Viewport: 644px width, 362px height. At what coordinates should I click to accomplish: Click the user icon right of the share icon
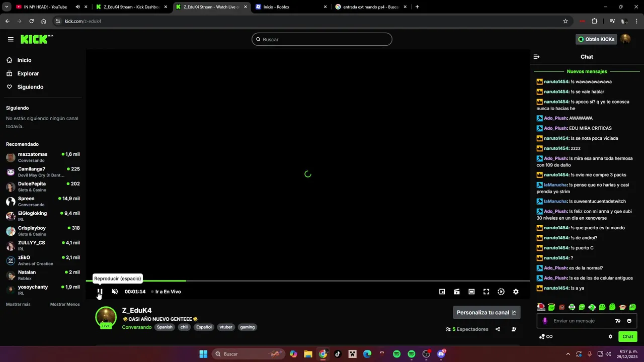514,329
